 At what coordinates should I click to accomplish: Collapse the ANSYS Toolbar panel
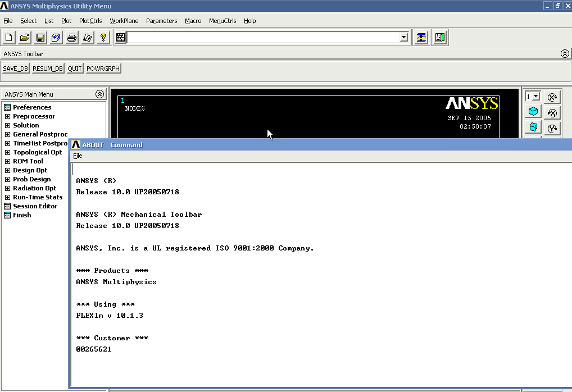click(x=565, y=53)
